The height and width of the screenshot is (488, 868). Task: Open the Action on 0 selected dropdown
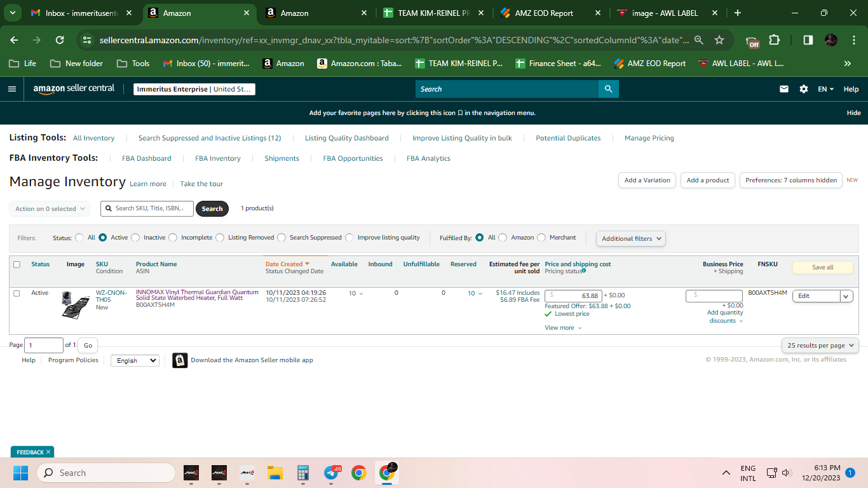coord(50,208)
